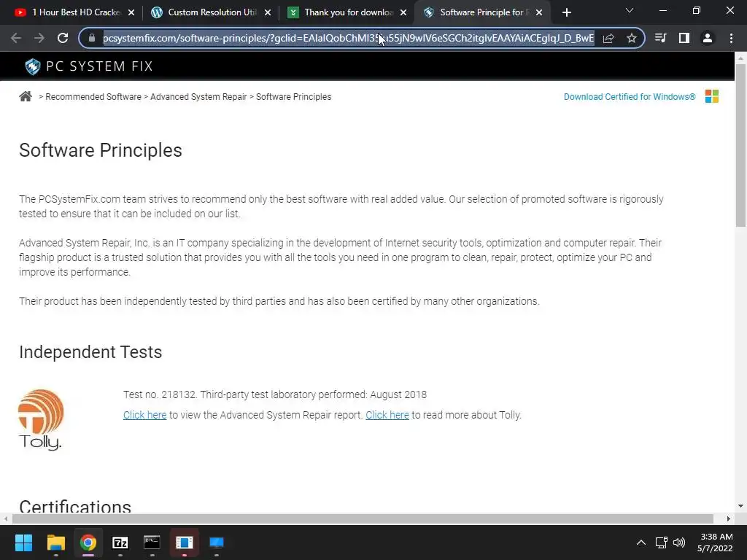The width and height of the screenshot is (747, 560).
Task: Open the Chrome three-dot menu
Action: click(731, 38)
